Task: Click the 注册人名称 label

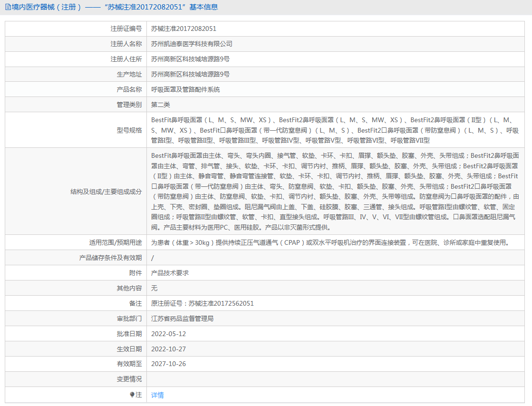Action: tap(126, 44)
